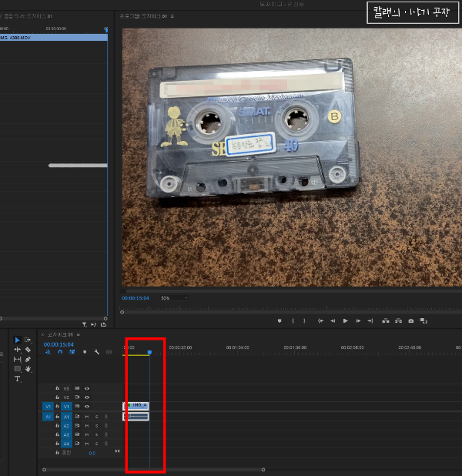Select the Track Select Forward tool
Viewport: 462px width, 476px height.
[x=28, y=340]
